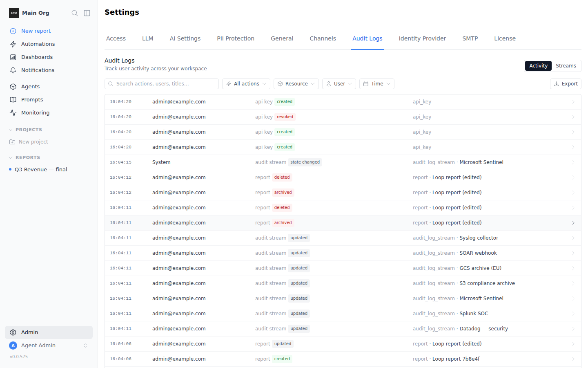Click the Export button

(x=566, y=84)
